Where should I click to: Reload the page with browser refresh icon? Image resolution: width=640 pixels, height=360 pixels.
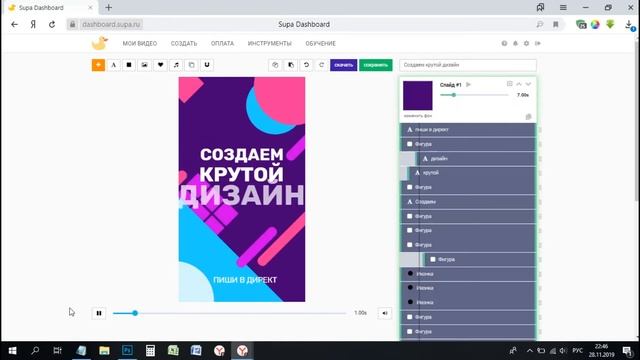tap(52, 24)
